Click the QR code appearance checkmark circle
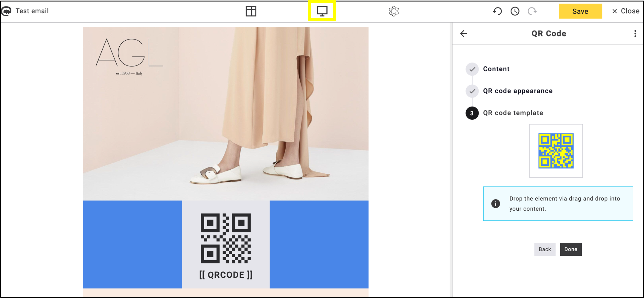The width and height of the screenshot is (644, 298). (x=472, y=91)
